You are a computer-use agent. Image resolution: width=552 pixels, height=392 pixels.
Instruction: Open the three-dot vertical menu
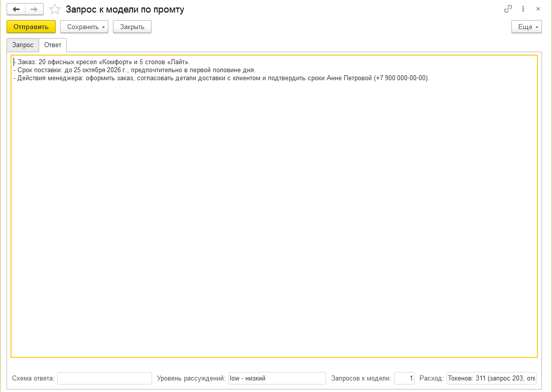[x=523, y=9]
